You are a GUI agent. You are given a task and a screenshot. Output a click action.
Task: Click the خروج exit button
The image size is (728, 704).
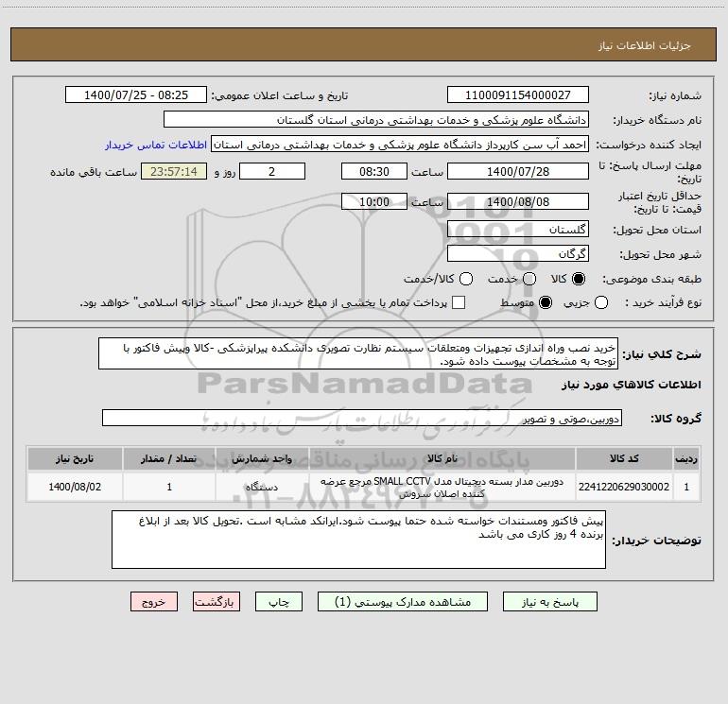click(154, 602)
